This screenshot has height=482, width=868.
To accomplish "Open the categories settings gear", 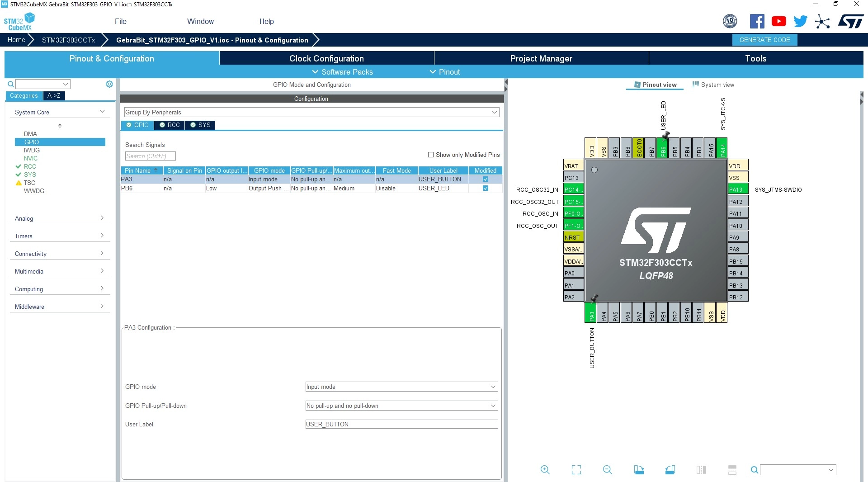I will (x=109, y=84).
